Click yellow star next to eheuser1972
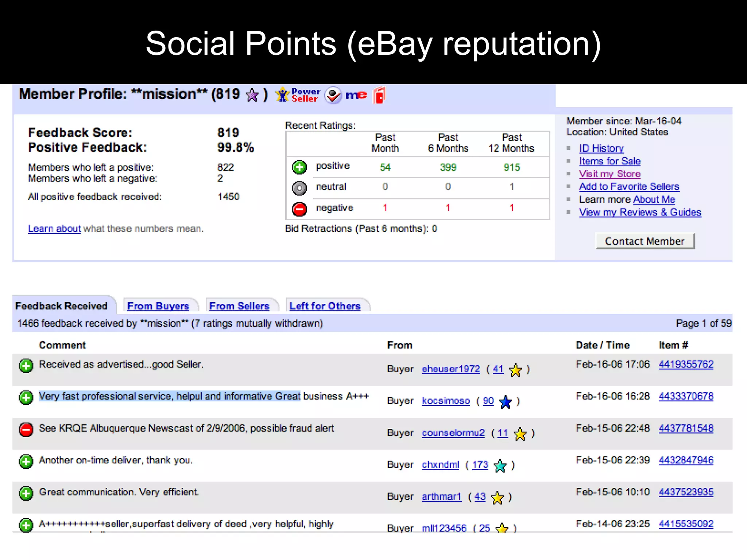The width and height of the screenshot is (747, 560). click(x=515, y=370)
